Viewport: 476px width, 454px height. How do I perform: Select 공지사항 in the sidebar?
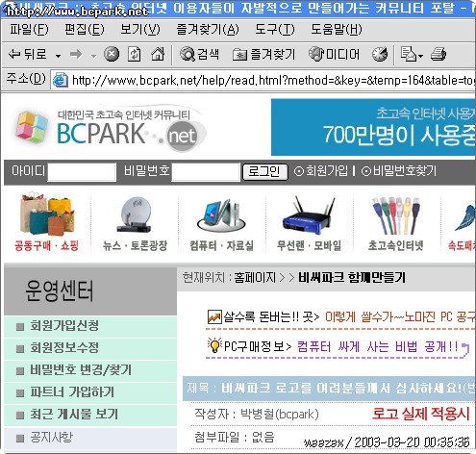point(90,438)
